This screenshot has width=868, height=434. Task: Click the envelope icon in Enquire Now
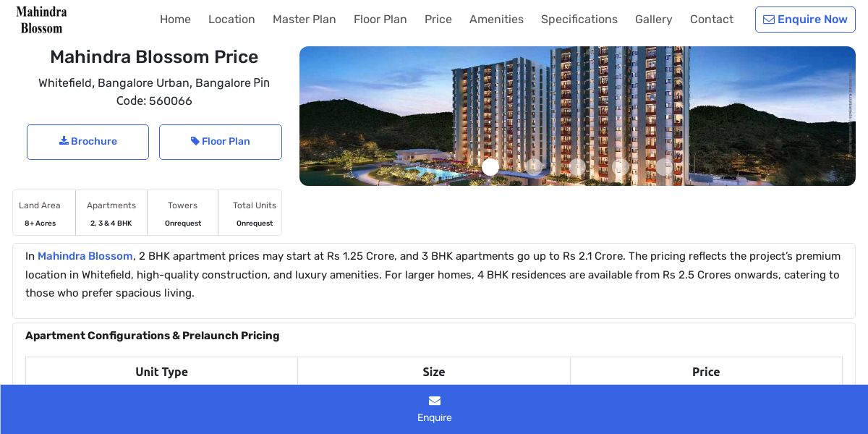tap(769, 20)
